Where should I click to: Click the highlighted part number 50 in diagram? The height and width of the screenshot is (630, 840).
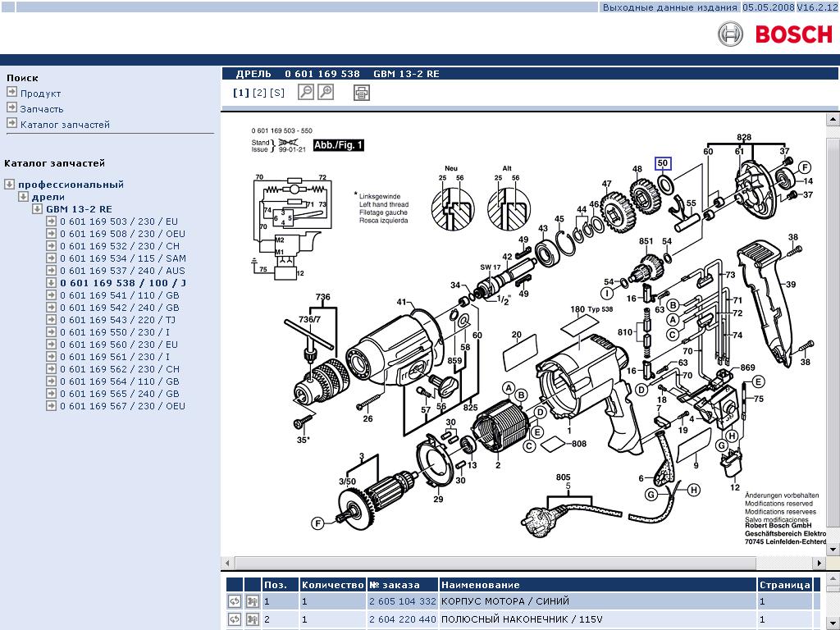point(663,163)
